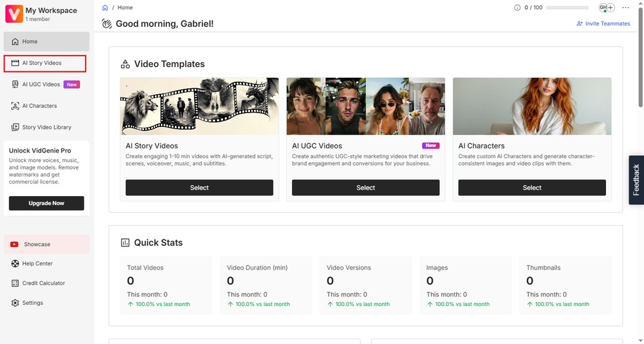Select the AI Story Videos template
This screenshot has width=644, height=344.
coord(199,188)
